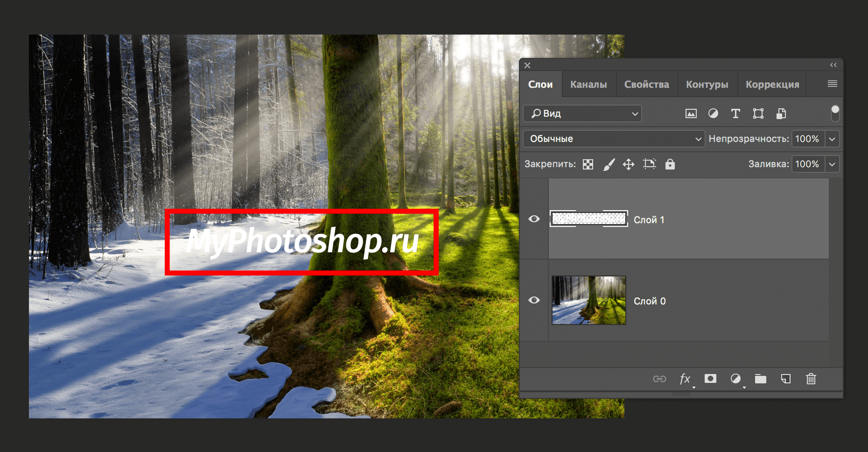Hide Слой 0 using its eye icon
This screenshot has width=868, height=452.
pos(534,300)
